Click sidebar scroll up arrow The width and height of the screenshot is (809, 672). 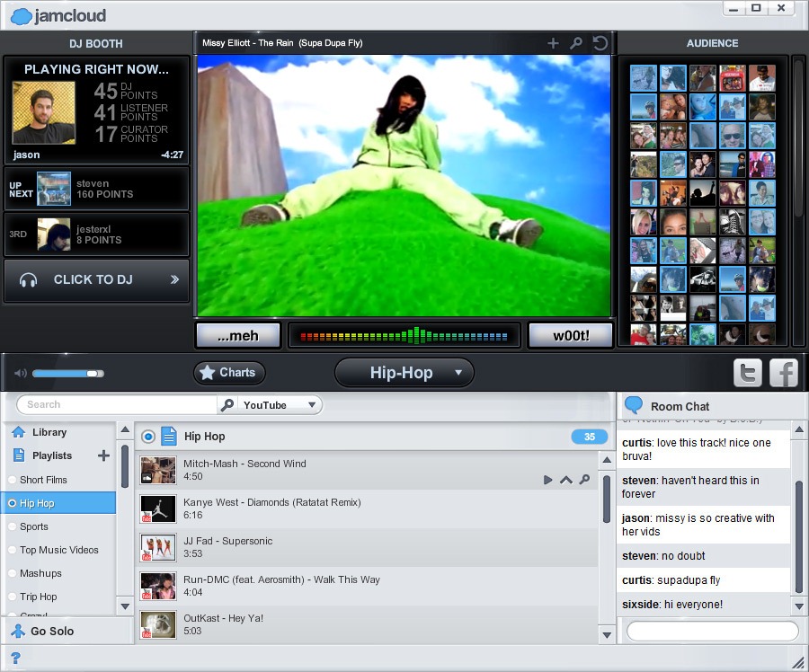pos(125,429)
